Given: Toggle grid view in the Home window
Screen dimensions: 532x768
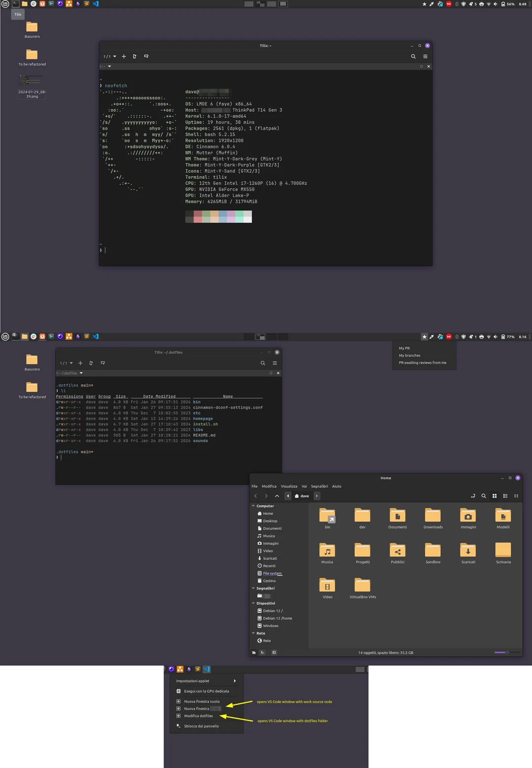Looking at the screenshot, I should pos(495,496).
